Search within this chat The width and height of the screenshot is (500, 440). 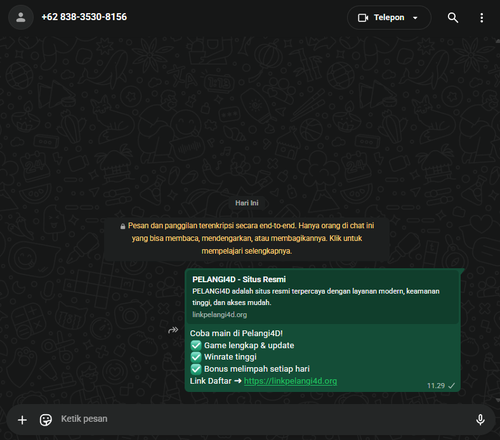[453, 18]
